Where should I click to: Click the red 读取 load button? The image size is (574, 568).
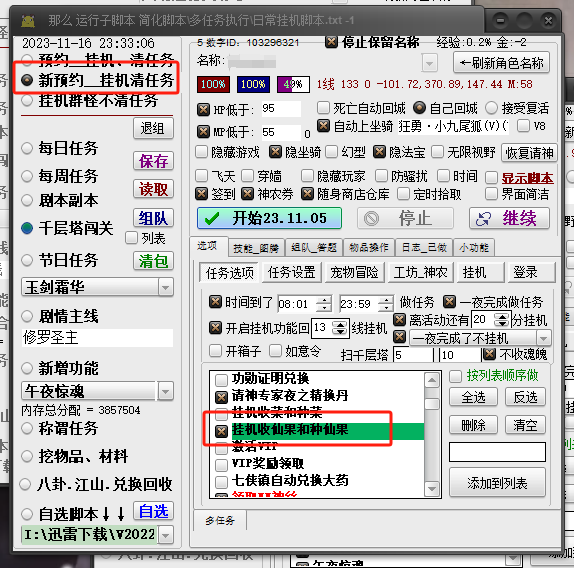coord(153,189)
